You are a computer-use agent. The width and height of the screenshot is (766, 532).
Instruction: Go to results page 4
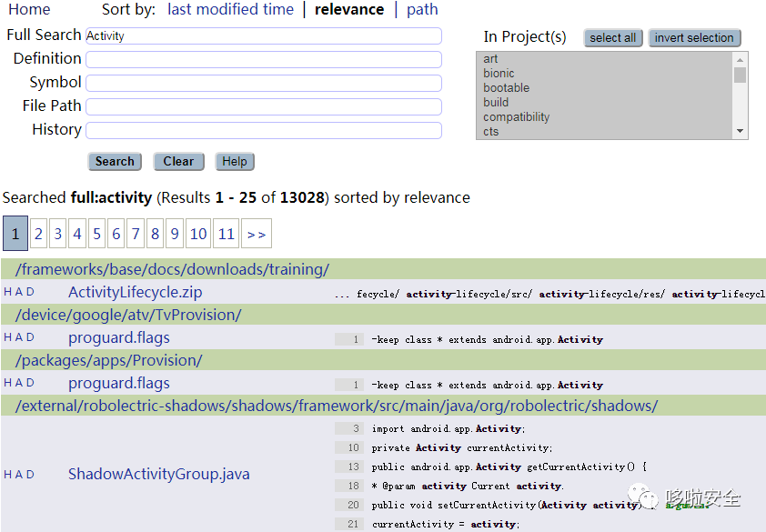tap(77, 234)
